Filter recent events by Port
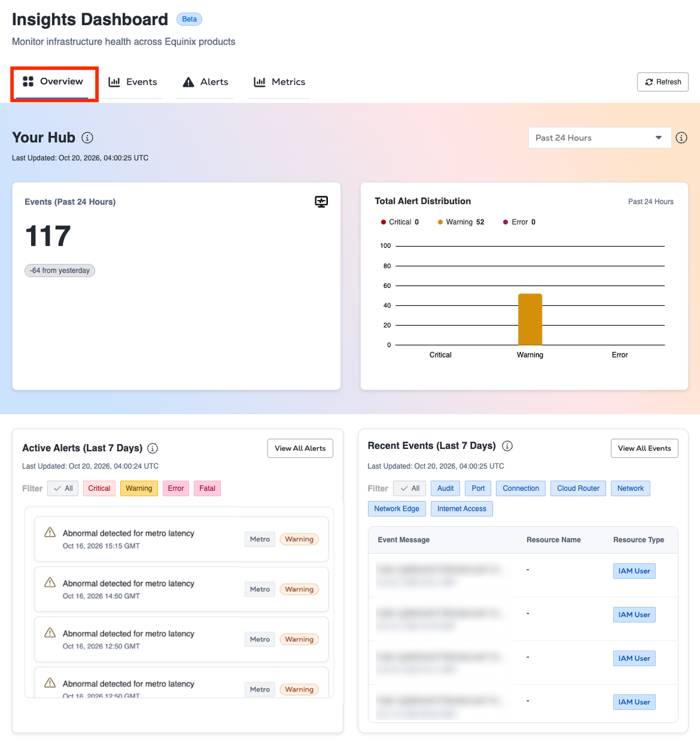 [x=478, y=488]
